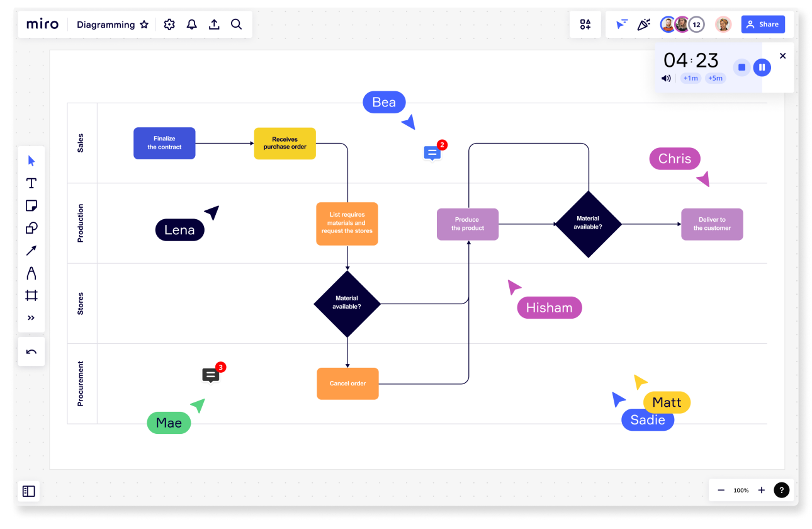Select the Text tool
The image size is (812, 529).
31,183
